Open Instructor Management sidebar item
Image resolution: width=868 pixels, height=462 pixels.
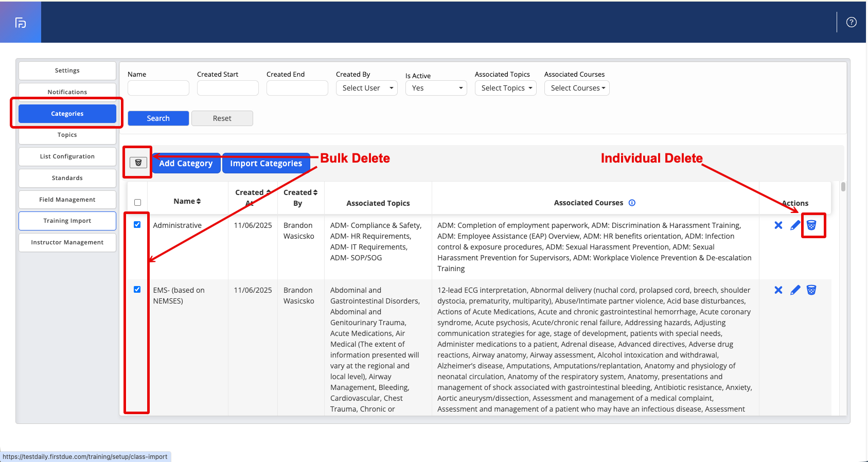tap(67, 242)
